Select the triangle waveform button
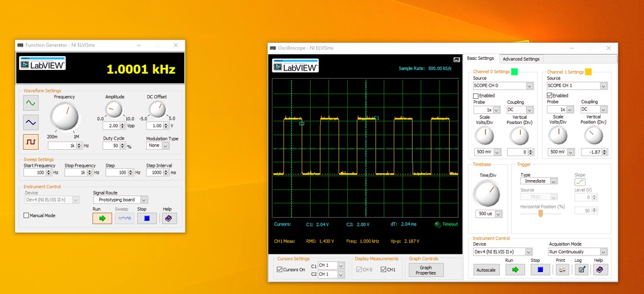The width and height of the screenshot is (644, 294). coord(31,122)
